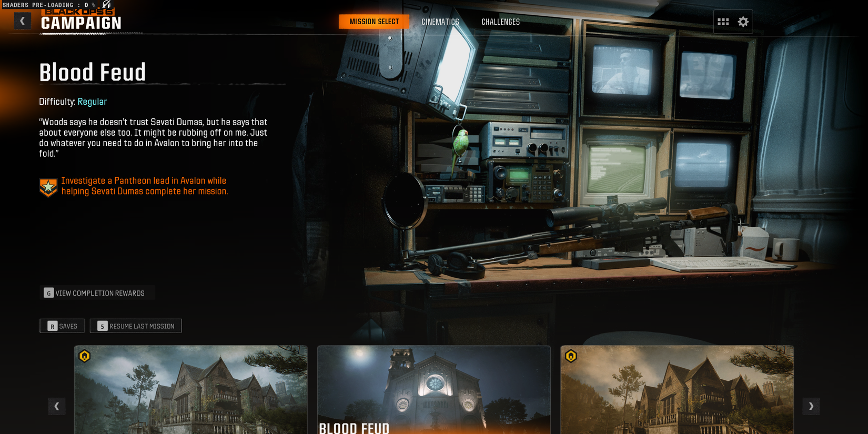This screenshot has height=434, width=868.
Task: Click the back arrow beside Campaign
Action: point(22,21)
